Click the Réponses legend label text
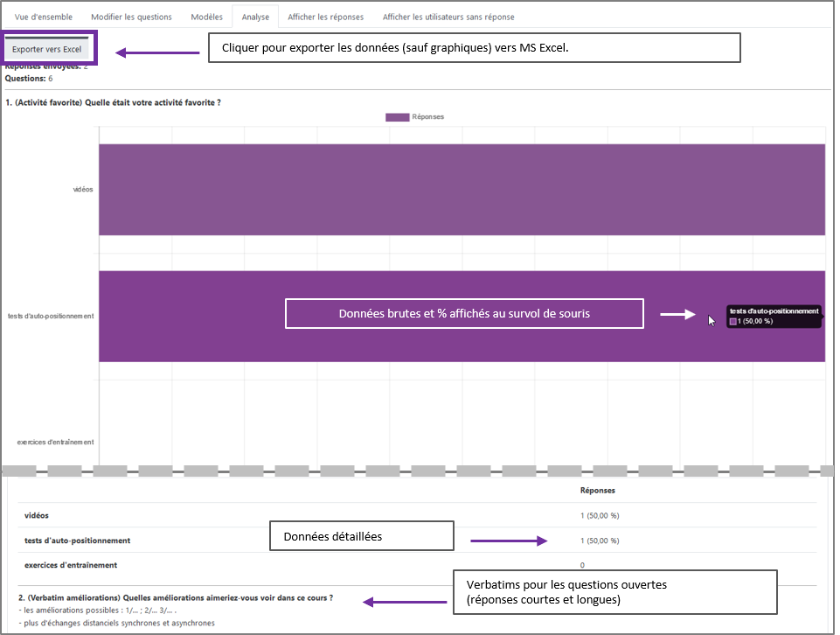The height and width of the screenshot is (635, 840). 427,117
